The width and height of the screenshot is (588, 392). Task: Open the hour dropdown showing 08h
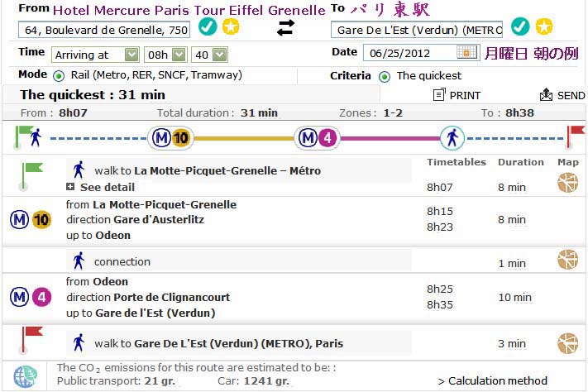click(165, 55)
